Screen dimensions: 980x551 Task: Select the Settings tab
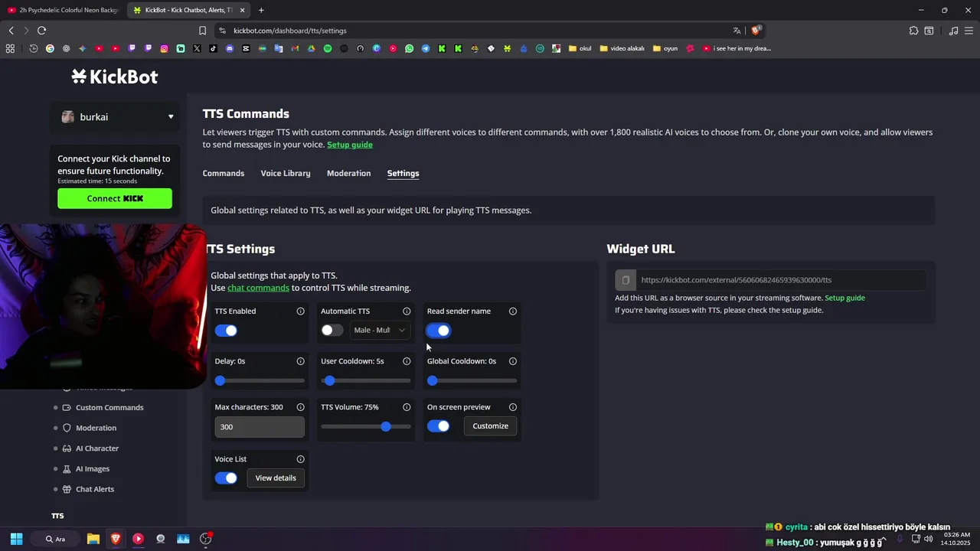(x=403, y=174)
